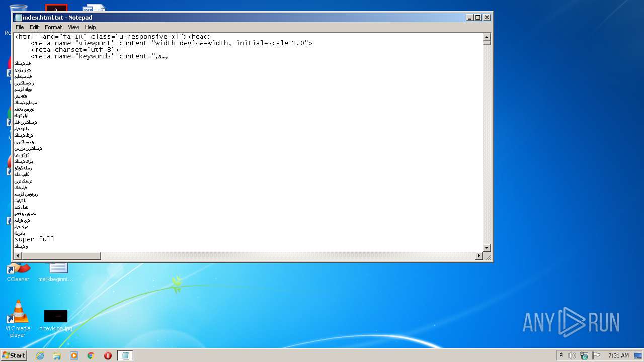This screenshot has height=362, width=644.
Task: Click the 7:31 AM clock
Action: 618,355
